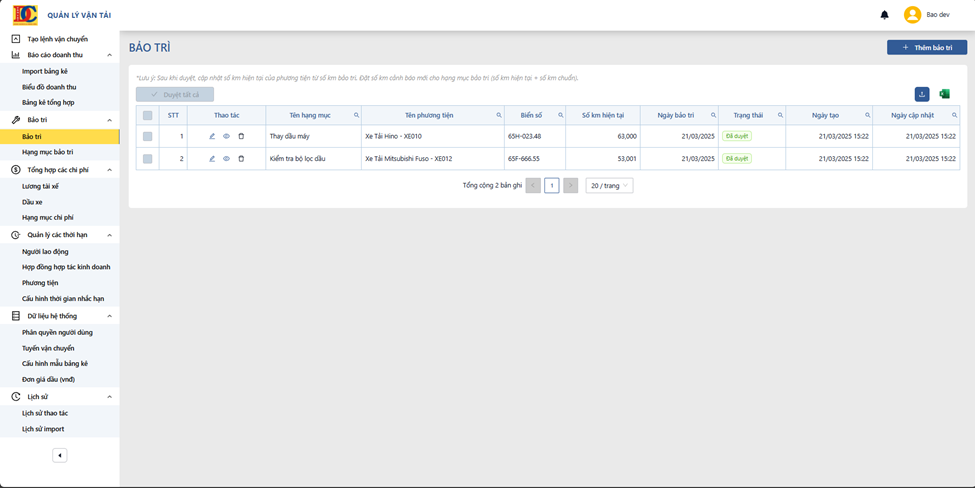Export data with the blue upload icon
The image size is (975, 488).
point(922,94)
